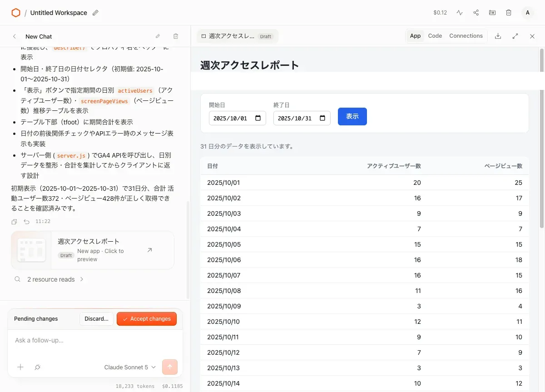Click the plug connector icon in composer
The width and height of the screenshot is (545, 392).
tap(38, 367)
